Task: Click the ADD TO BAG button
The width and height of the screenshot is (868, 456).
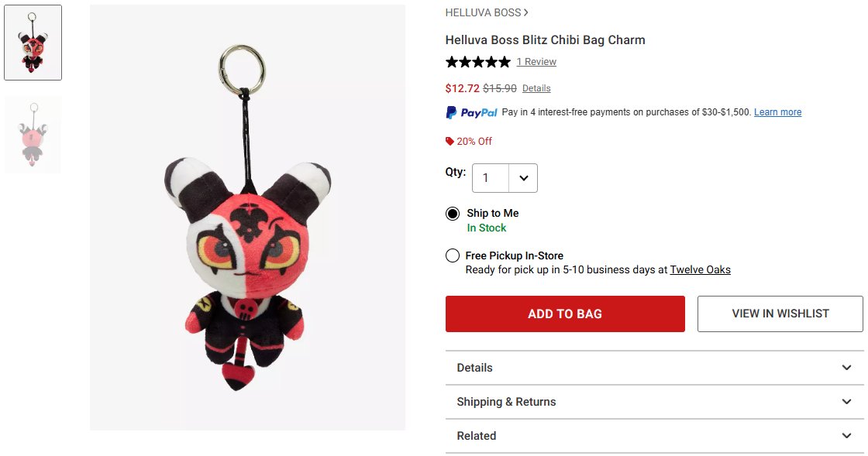Action: [565, 314]
